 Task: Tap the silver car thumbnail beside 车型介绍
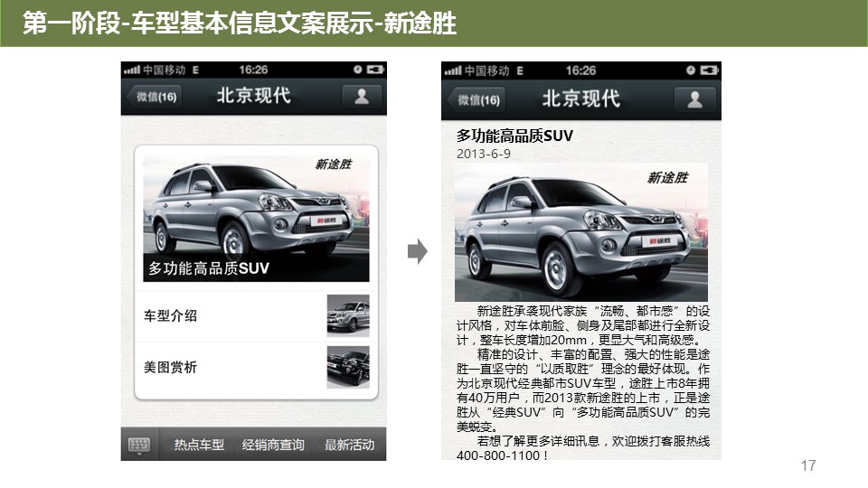(348, 316)
